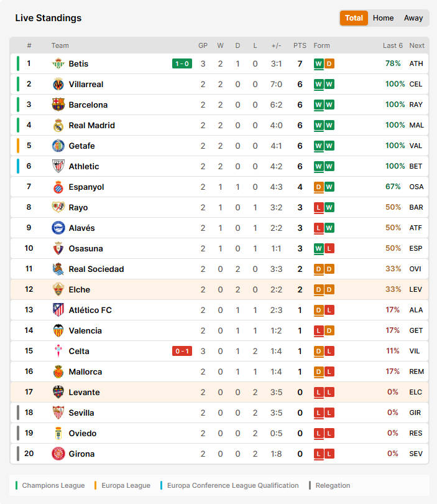Click the Girona club crest
This screenshot has width=437, height=504.
[x=58, y=454]
